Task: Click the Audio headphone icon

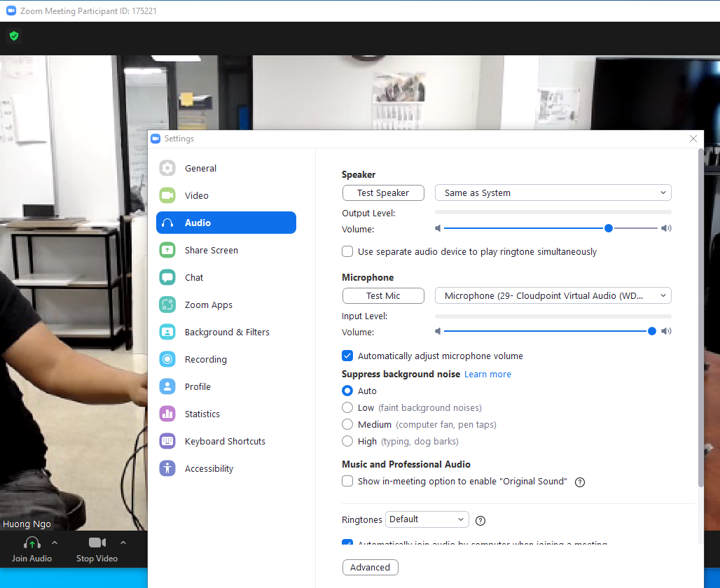Action: point(167,223)
